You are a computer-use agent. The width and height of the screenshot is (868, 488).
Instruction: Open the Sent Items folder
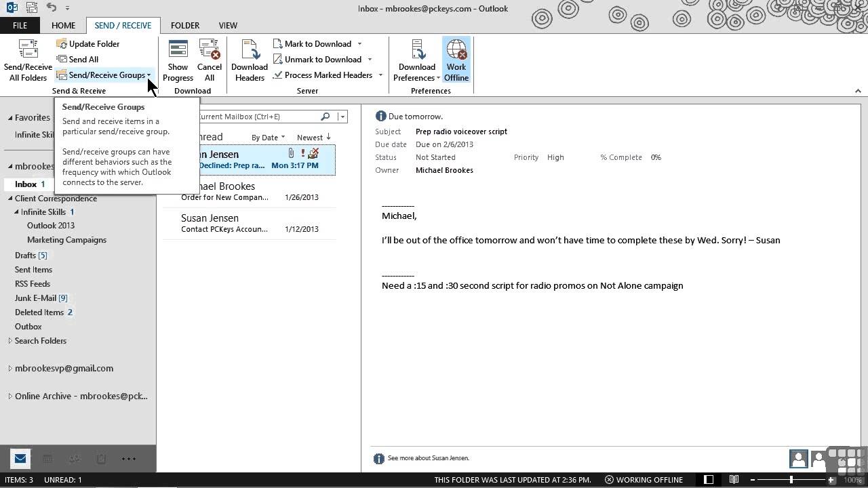33,269
